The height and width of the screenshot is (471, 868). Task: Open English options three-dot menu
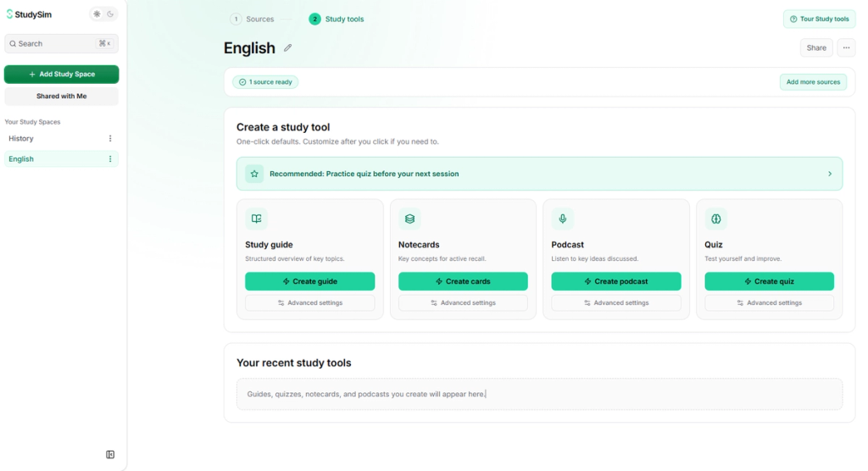[x=110, y=159]
